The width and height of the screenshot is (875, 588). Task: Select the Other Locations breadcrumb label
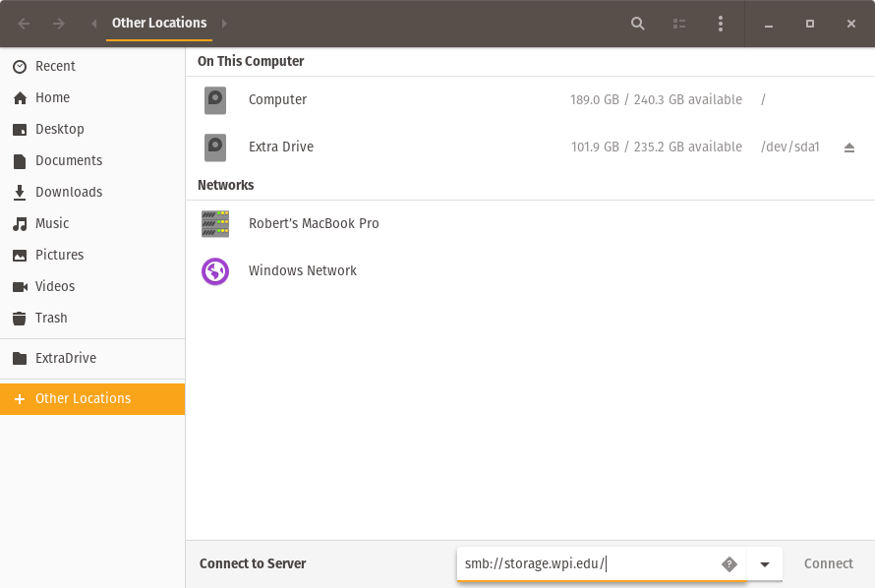coord(157,23)
